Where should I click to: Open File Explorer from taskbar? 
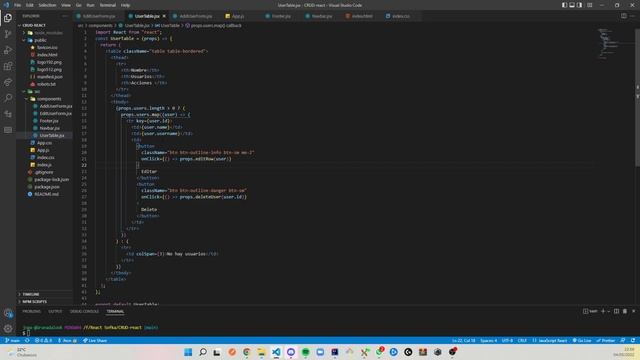pyautogui.click(x=261, y=352)
